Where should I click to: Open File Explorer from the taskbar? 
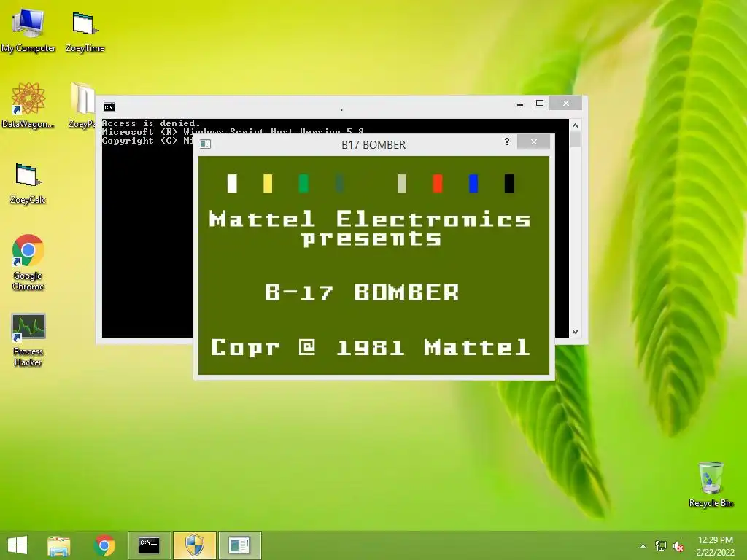[x=59, y=545]
